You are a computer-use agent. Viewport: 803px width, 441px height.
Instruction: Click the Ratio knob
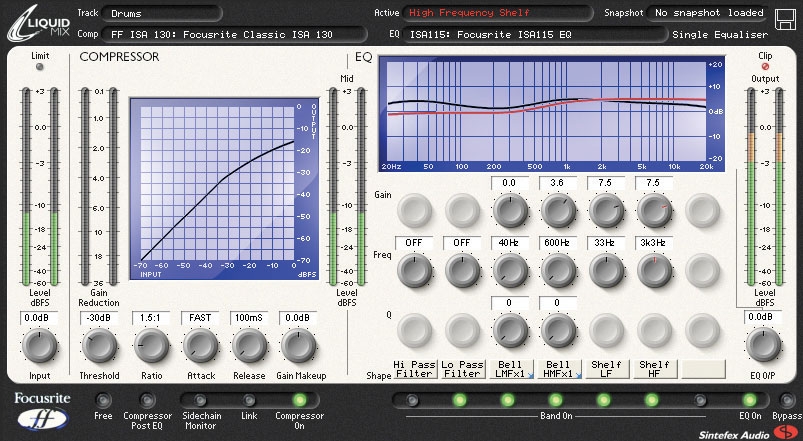(152, 345)
